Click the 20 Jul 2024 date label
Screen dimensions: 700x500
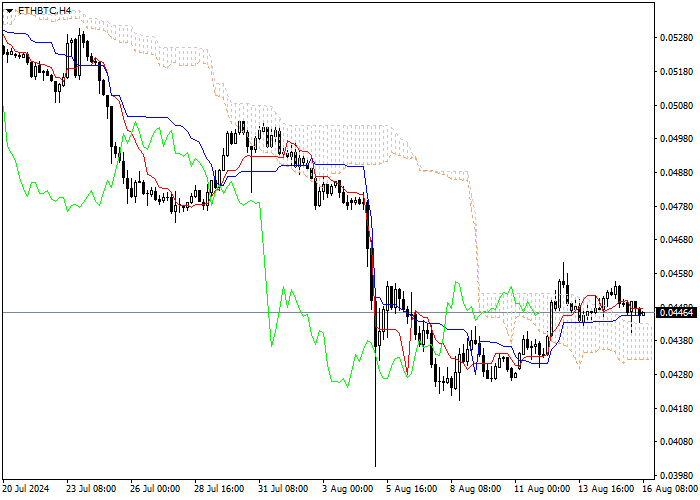coord(26,489)
